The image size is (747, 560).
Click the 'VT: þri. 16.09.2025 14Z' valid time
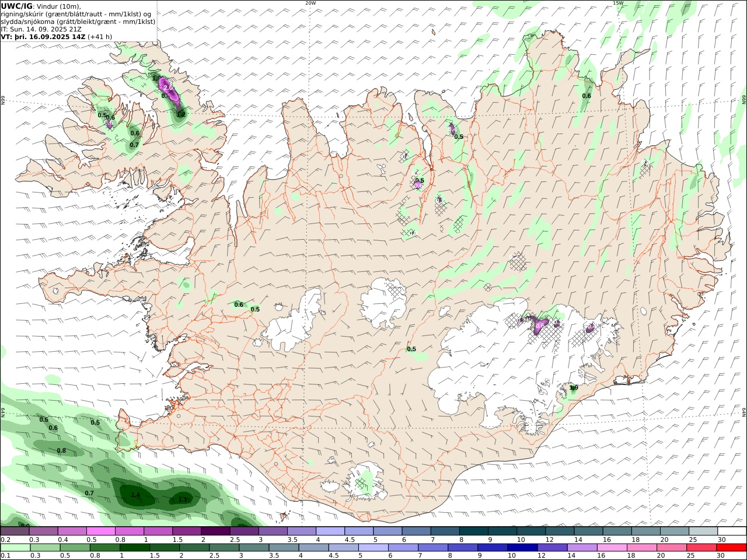43,36
